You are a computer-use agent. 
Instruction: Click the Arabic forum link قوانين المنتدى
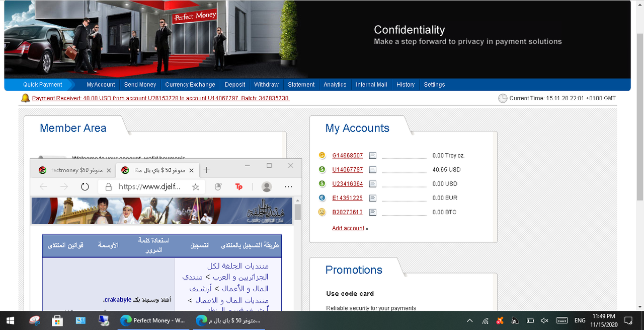click(65, 245)
